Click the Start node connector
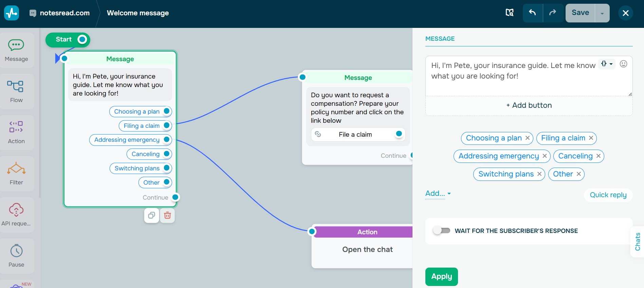Viewport: 644px width, 288px height. [82, 39]
